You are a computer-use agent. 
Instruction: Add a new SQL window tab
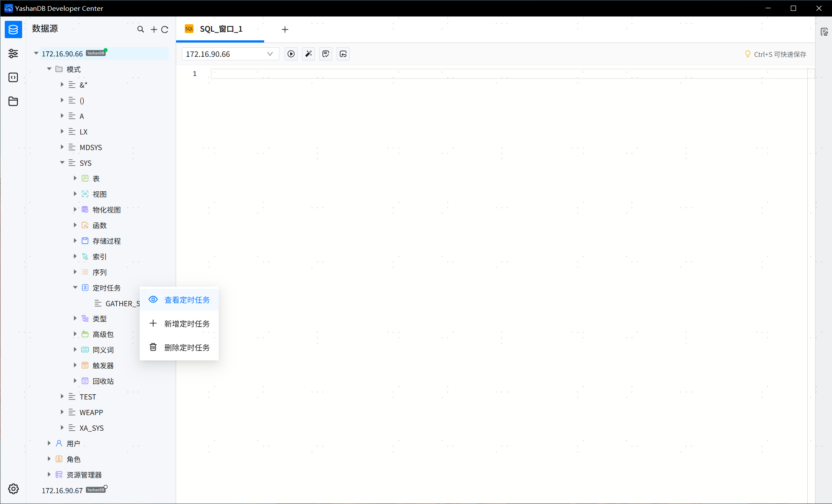285,29
